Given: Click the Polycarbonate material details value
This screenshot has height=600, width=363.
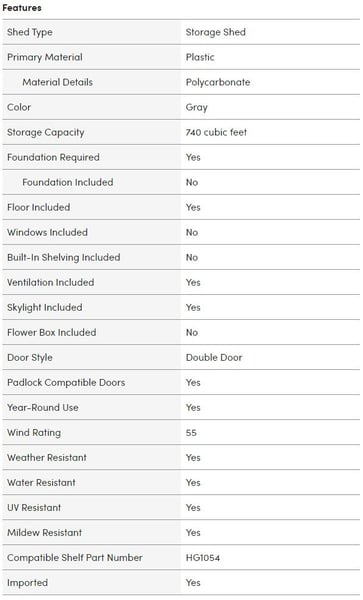Looking at the screenshot, I should point(218,82).
